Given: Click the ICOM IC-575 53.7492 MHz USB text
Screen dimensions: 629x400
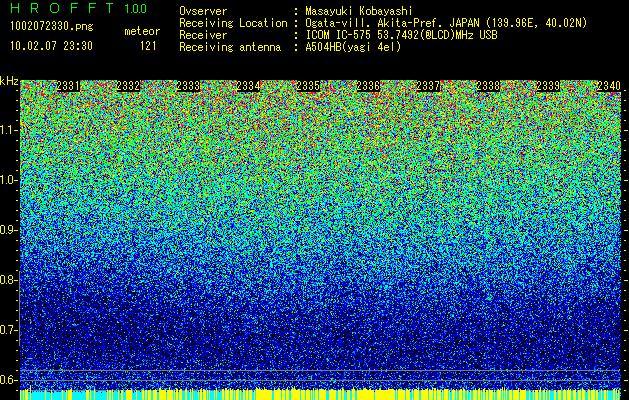Looking at the screenshot, I should (x=401, y=35).
